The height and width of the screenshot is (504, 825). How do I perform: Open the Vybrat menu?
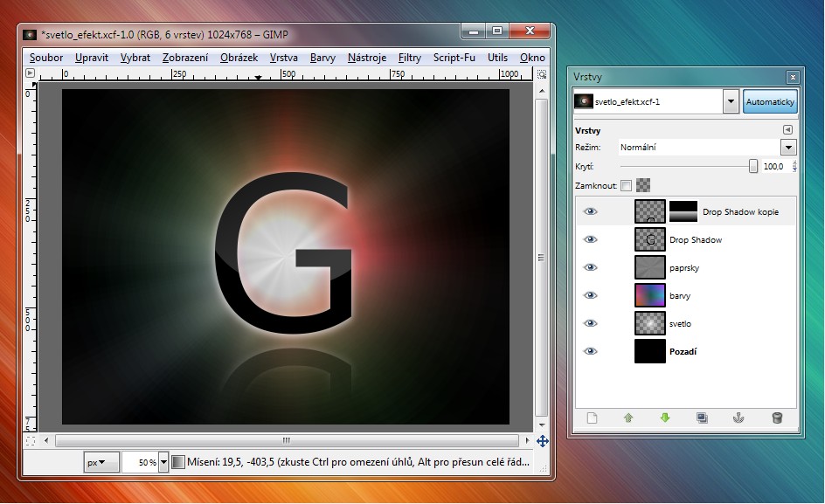(x=135, y=58)
